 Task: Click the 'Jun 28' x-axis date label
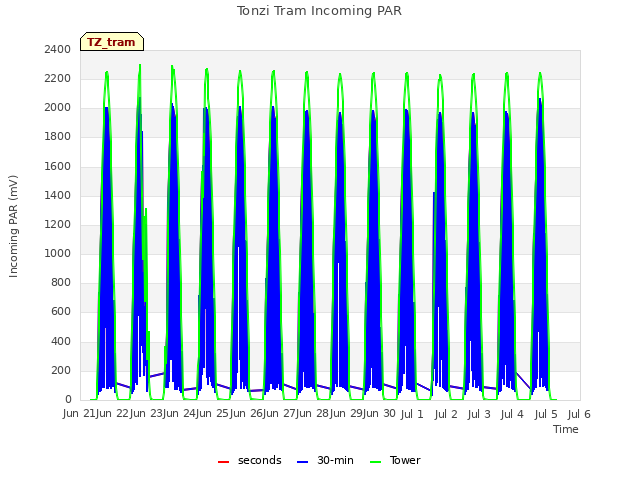pos(314,414)
